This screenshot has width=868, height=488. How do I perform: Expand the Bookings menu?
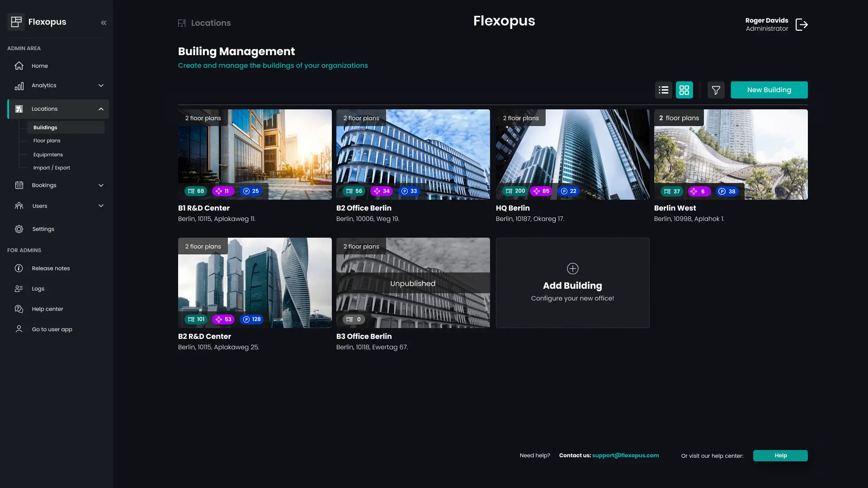[100, 185]
